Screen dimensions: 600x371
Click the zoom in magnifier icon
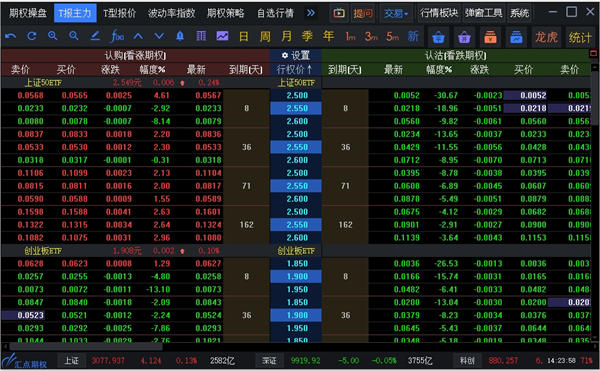point(53,36)
